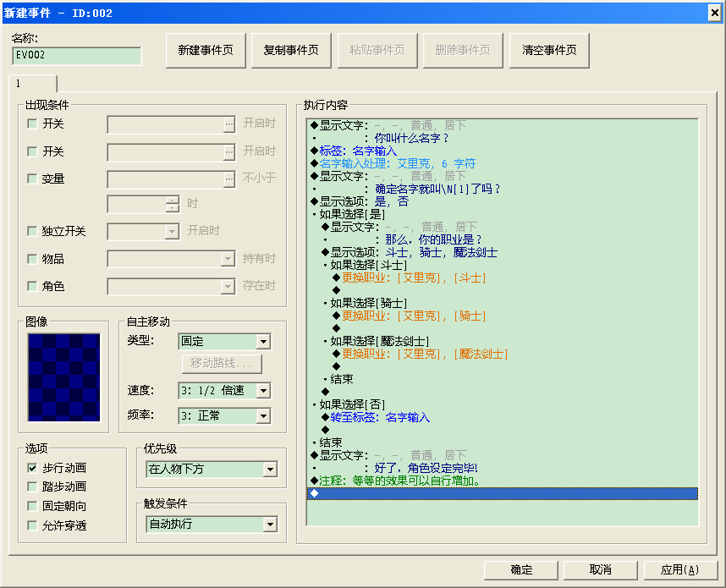Enable the second 开关 condition checkbox

[x=32, y=151]
